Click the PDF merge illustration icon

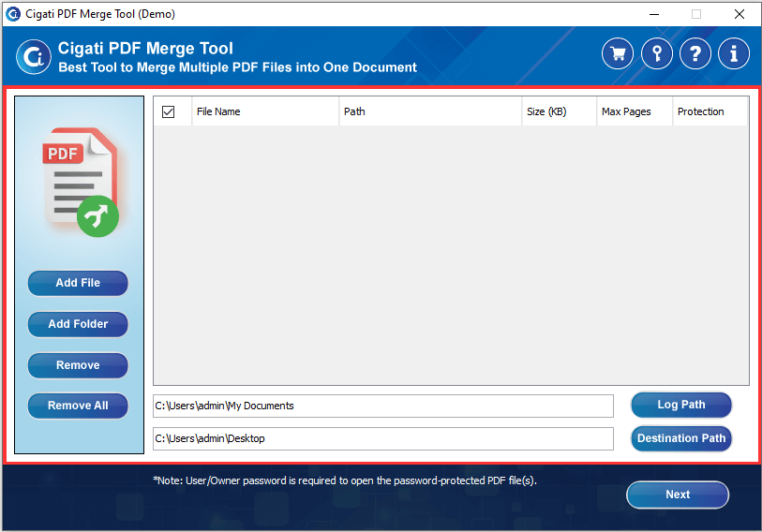(x=82, y=183)
